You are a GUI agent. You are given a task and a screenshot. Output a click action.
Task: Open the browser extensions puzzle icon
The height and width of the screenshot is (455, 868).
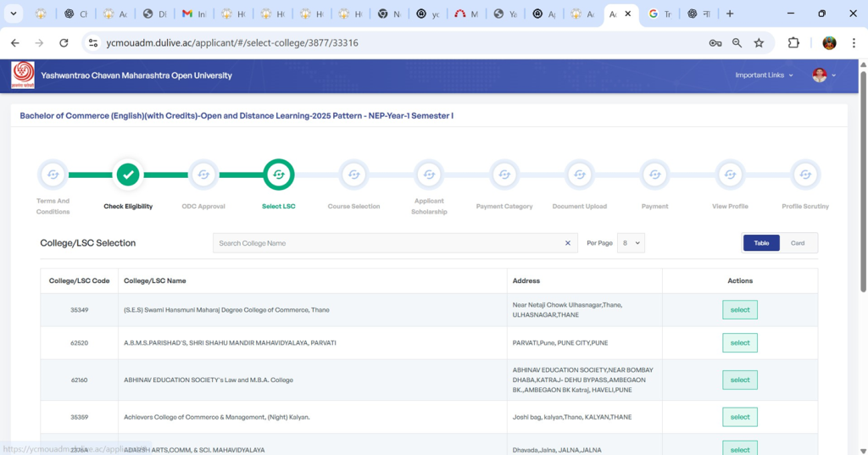[x=793, y=43]
